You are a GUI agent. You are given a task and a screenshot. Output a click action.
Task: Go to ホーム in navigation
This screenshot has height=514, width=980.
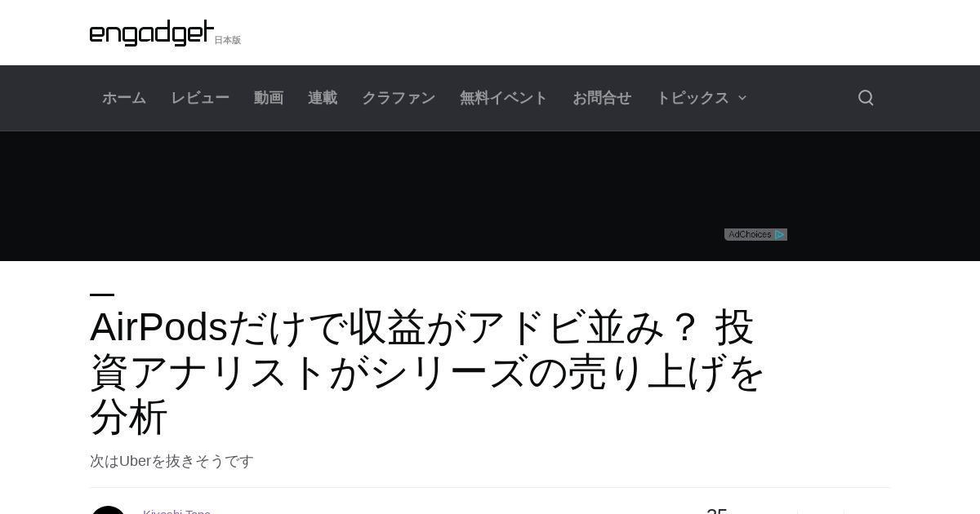[124, 98]
